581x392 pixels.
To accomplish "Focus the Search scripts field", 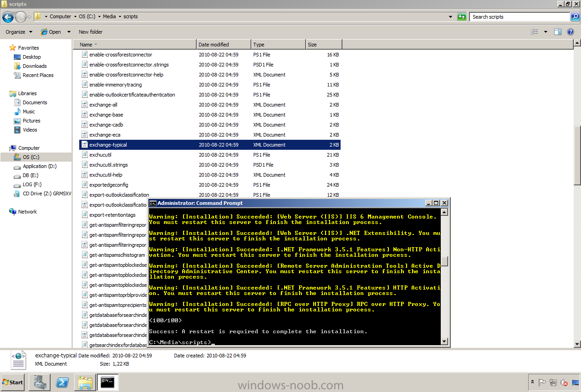I will point(520,17).
